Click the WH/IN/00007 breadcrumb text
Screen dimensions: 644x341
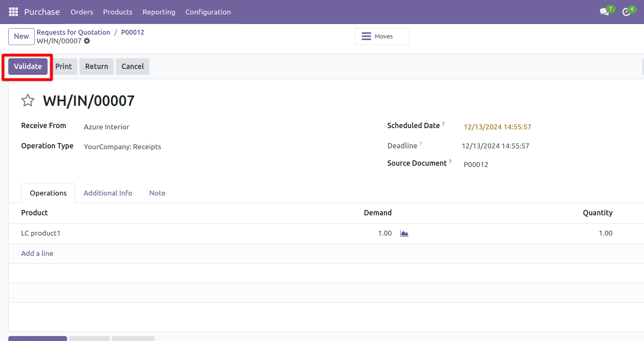(59, 41)
